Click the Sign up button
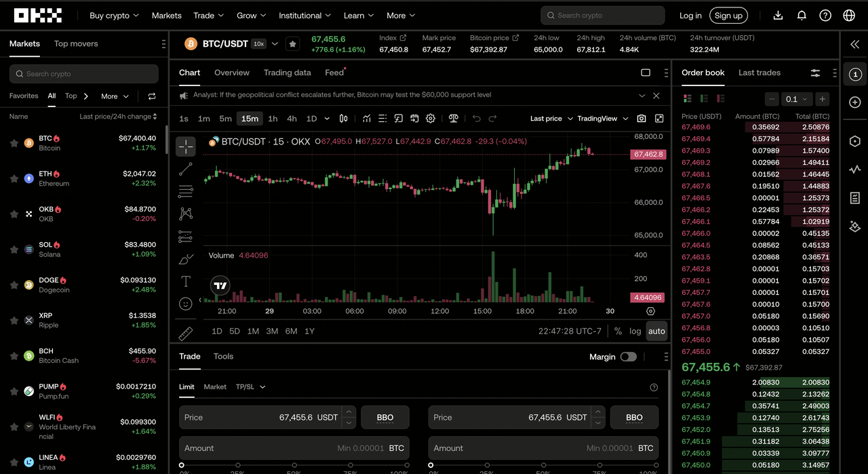 [728, 16]
